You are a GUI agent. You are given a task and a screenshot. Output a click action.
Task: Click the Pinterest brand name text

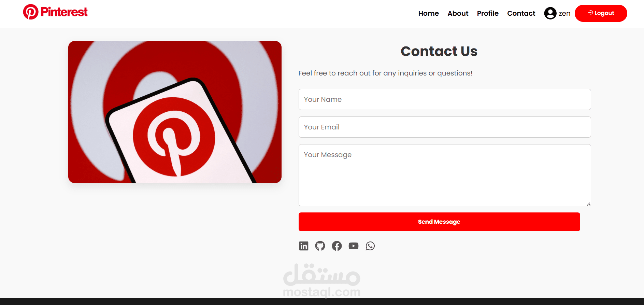tap(64, 12)
